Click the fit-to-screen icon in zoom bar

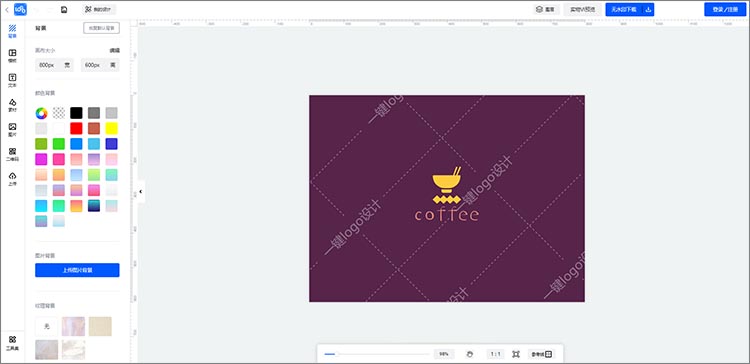[x=516, y=354]
